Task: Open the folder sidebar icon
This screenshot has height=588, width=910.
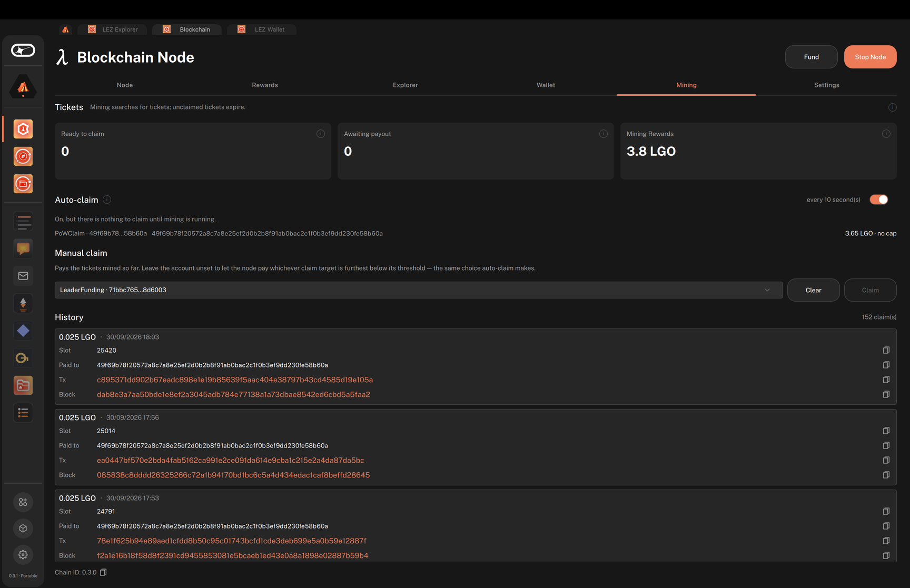Action: click(x=23, y=385)
